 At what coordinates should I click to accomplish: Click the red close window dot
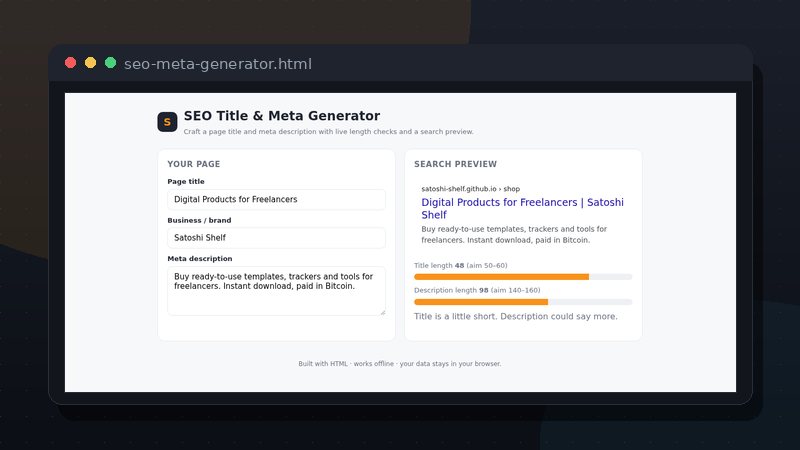coord(70,63)
